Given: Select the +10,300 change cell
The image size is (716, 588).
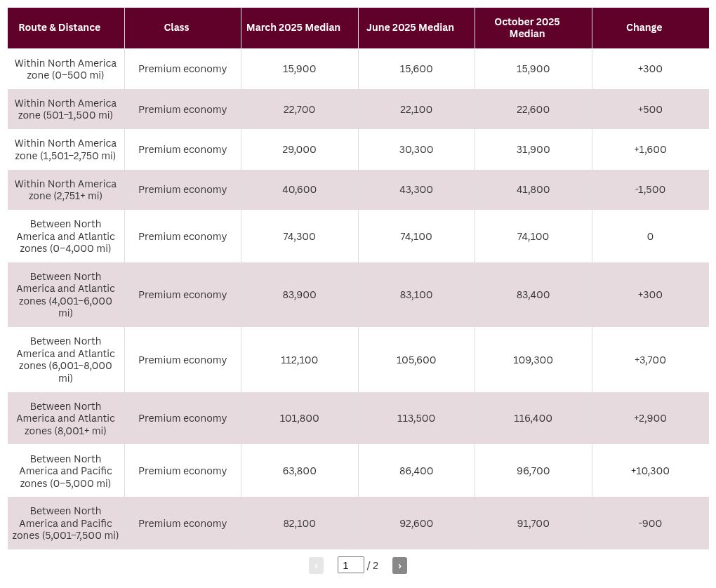Looking at the screenshot, I should click(650, 471).
